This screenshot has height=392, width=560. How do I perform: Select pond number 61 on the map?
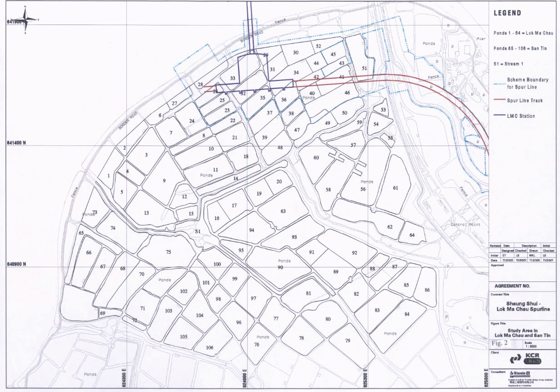coord(395,188)
